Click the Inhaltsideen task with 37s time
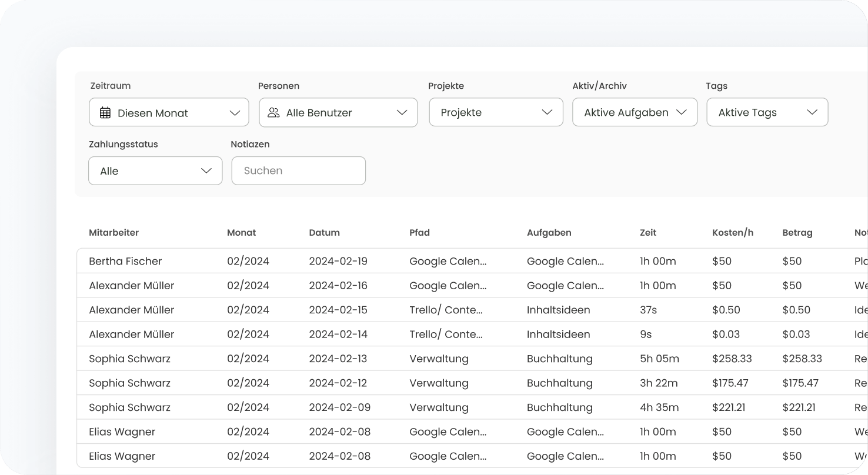This screenshot has height=475, width=868. tap(558, 310)
